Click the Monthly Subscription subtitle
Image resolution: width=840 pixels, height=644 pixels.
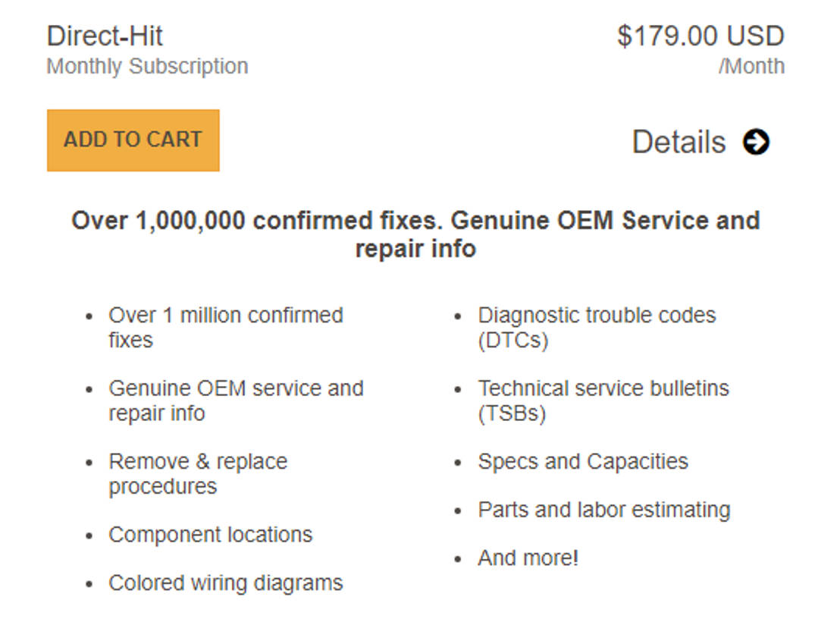tap(147, 66)
